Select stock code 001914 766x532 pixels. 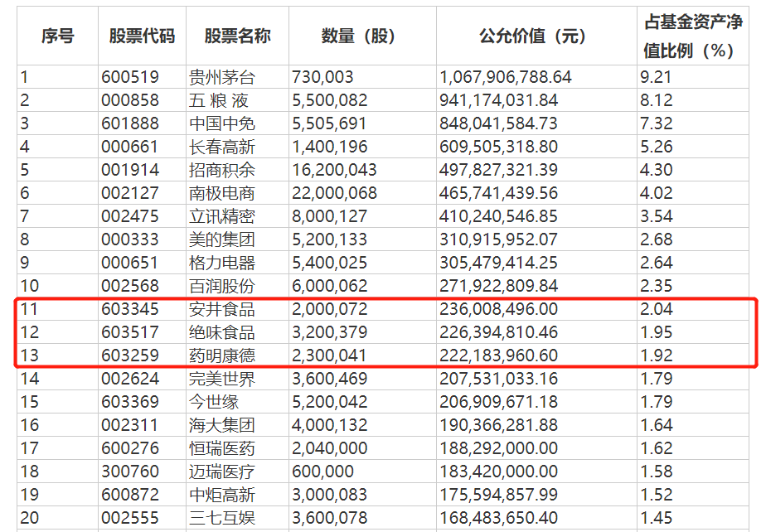(130, 170)
